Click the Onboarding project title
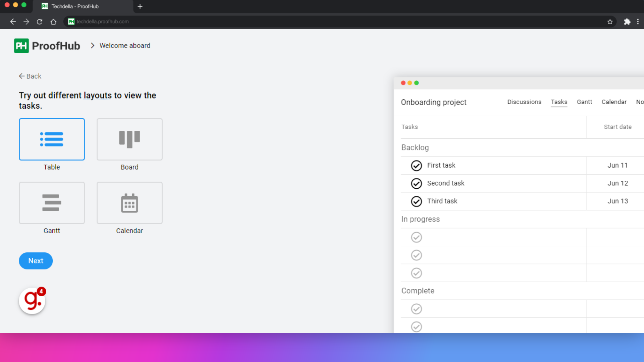This screenshot has height=362, width=644. point(434,102)
